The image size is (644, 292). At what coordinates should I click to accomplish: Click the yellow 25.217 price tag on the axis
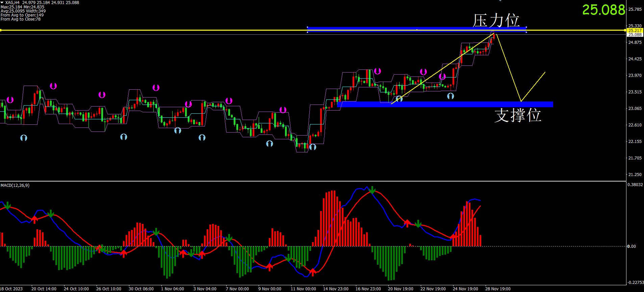click(x=635, y=30)
